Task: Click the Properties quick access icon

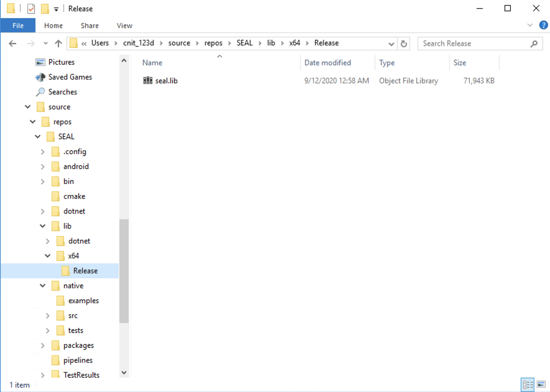Action: click(31, 9)
